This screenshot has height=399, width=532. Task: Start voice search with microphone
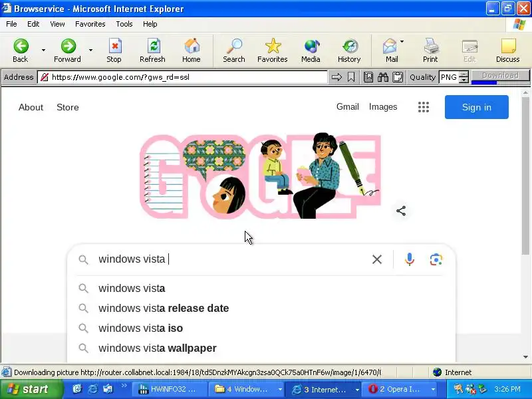point(410,259)
